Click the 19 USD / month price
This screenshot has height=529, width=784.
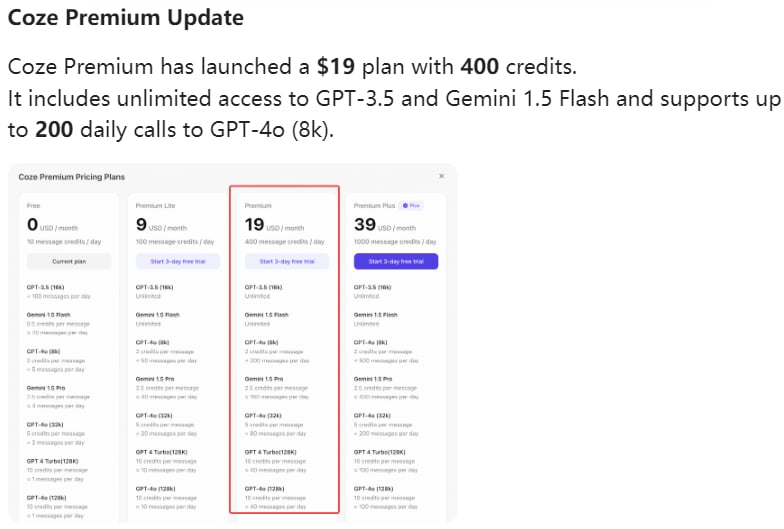(x=274, y=225)
